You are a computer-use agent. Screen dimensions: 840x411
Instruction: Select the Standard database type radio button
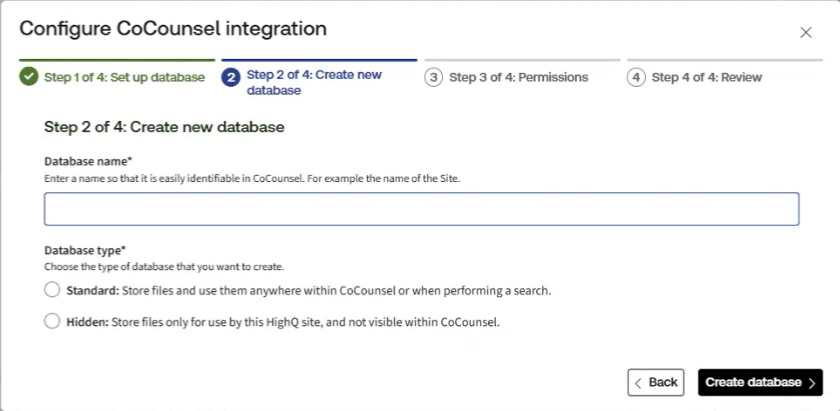click(x=52, y=290)
